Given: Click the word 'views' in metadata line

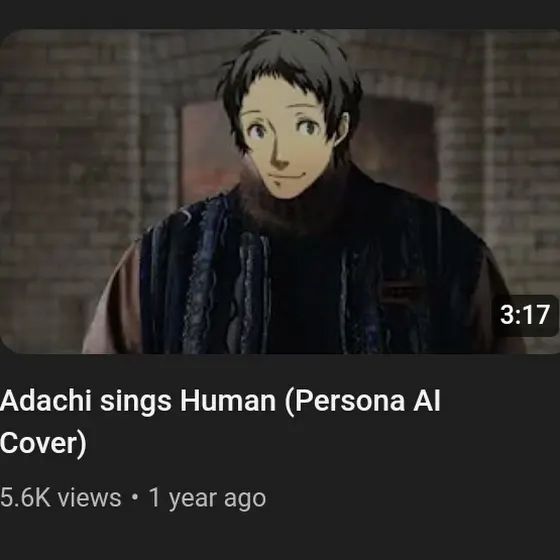Looking at the screenshot, I should click(89, 498).
